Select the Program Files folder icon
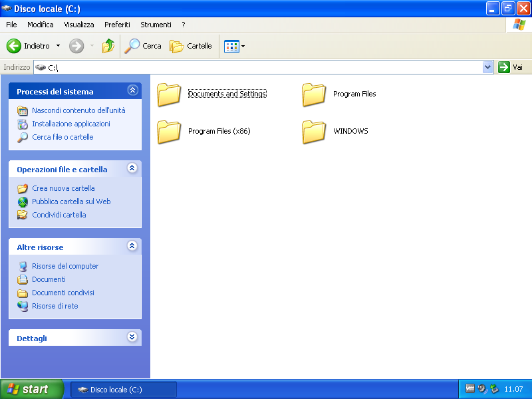532x399 pixels. [x=313, y=94]
